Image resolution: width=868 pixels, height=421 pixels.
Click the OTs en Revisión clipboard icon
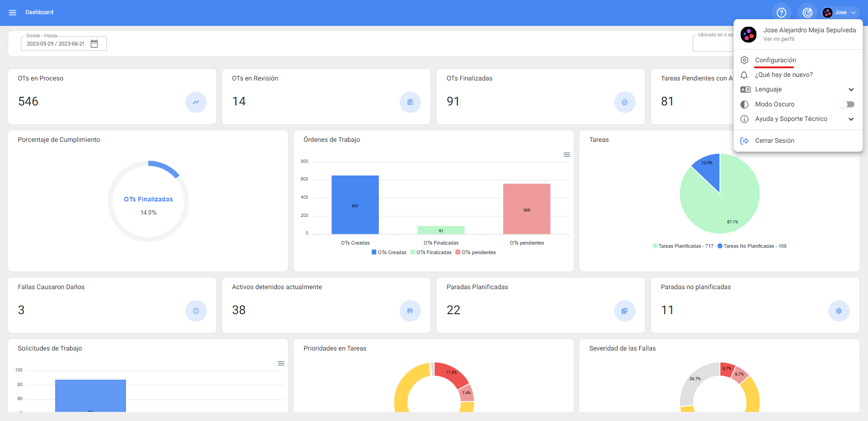pyautogui.click(x=410, y=102)
